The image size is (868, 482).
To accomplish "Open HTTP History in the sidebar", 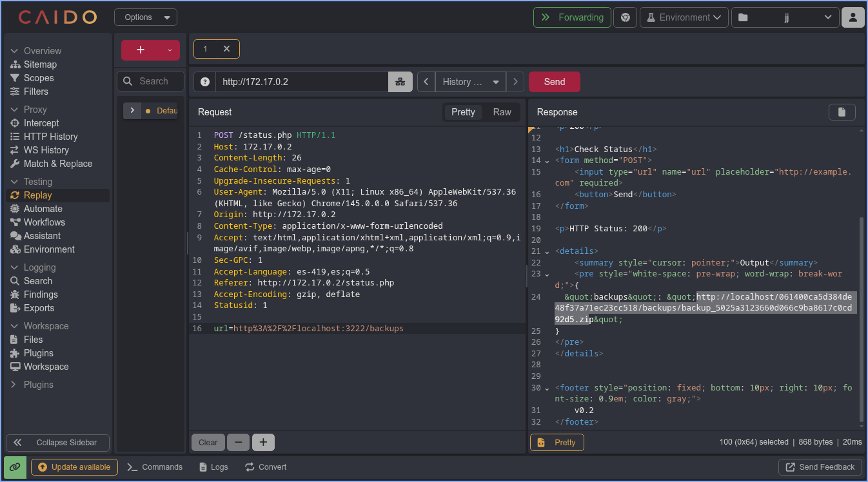I will (x=50, y=137).
